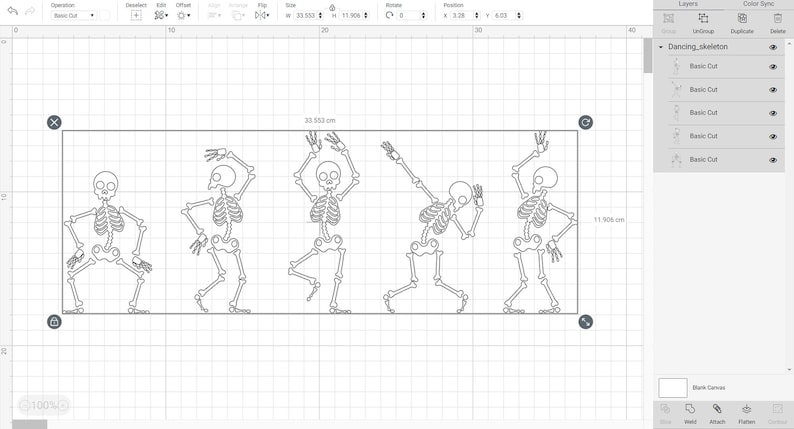Weld the selected layers
This screenshot has width=794, height=429.
pyautogui.click(x=690, y=408)
